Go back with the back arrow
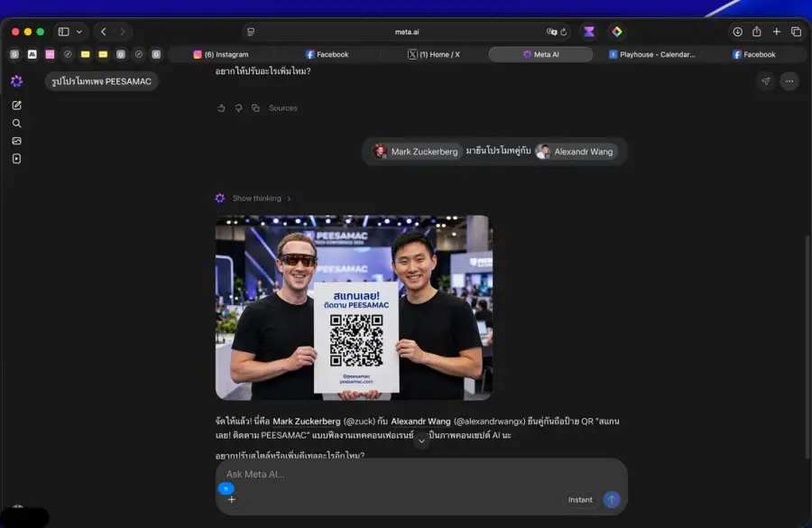812x528 pixels. pyautogui.click(x=104, y=32)
